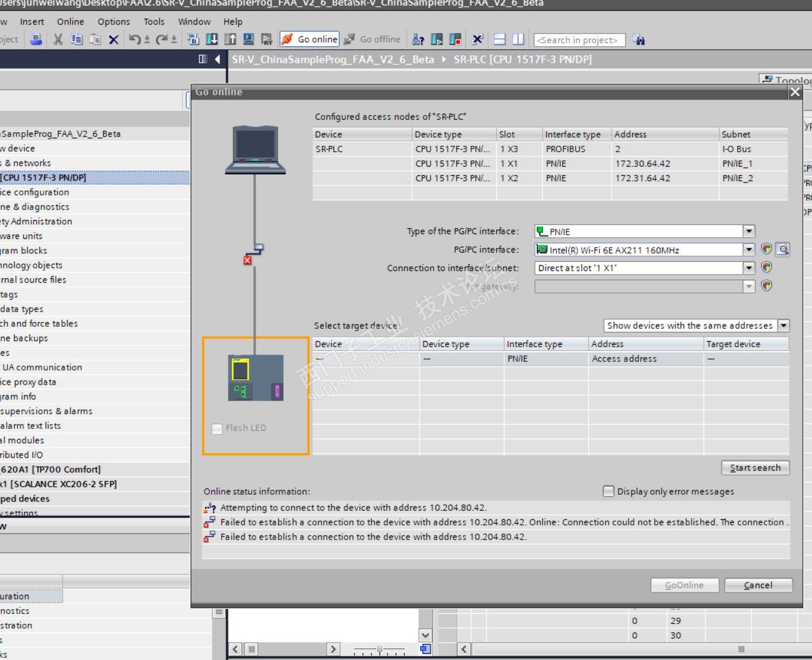The image size is (812, 660).
Task: Click the cut scissors icon
Action: pyautogui.click(x=58, y=39)
